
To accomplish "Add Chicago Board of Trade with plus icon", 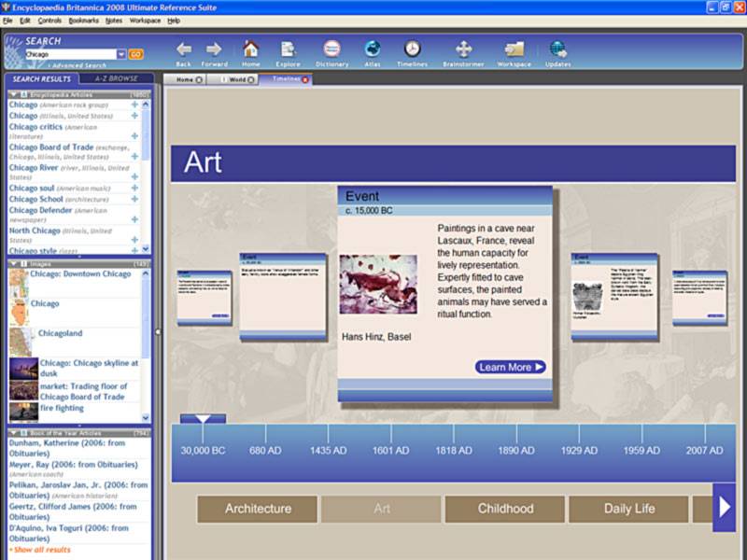I will click(134, 156).
